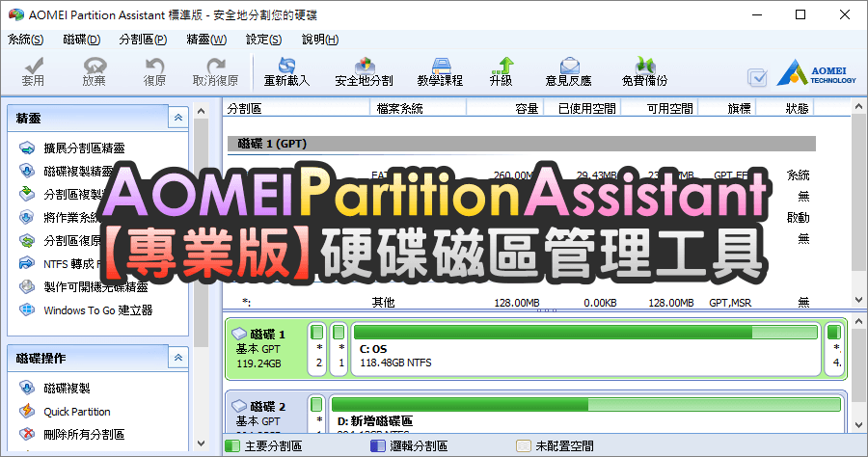
Task: Select C: OS 118.48GB NTFS partition block
Action: click(585, 350)
